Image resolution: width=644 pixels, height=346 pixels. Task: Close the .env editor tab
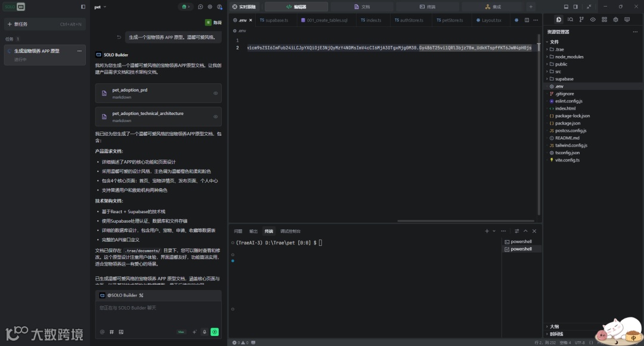[x=250, y=20]
